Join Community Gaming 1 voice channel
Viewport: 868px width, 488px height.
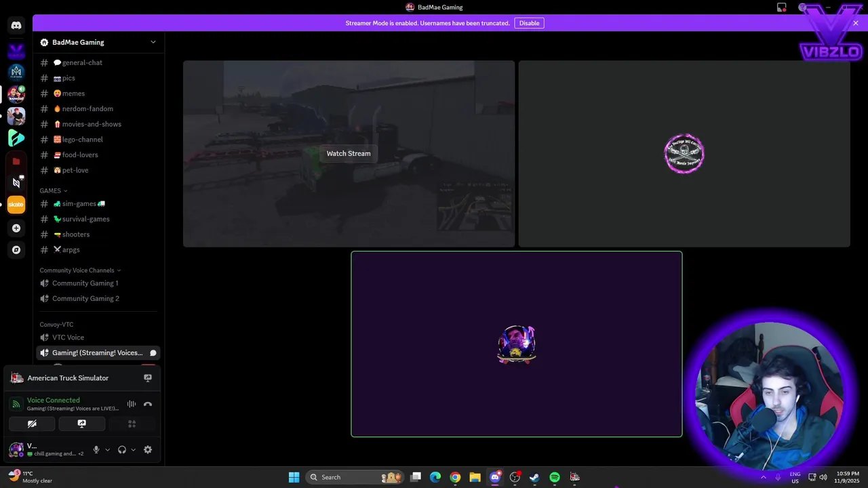pos(98,283)
